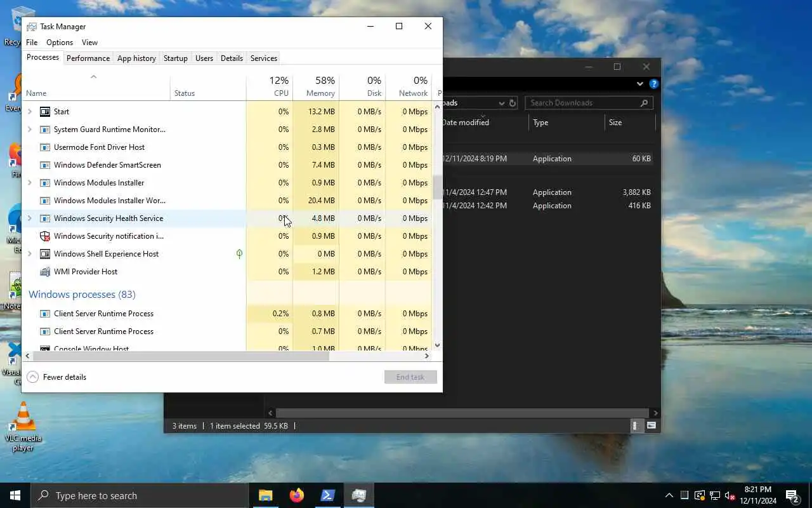
Task: Click the green suspended leaf status icon
Action: pos(239,254)
